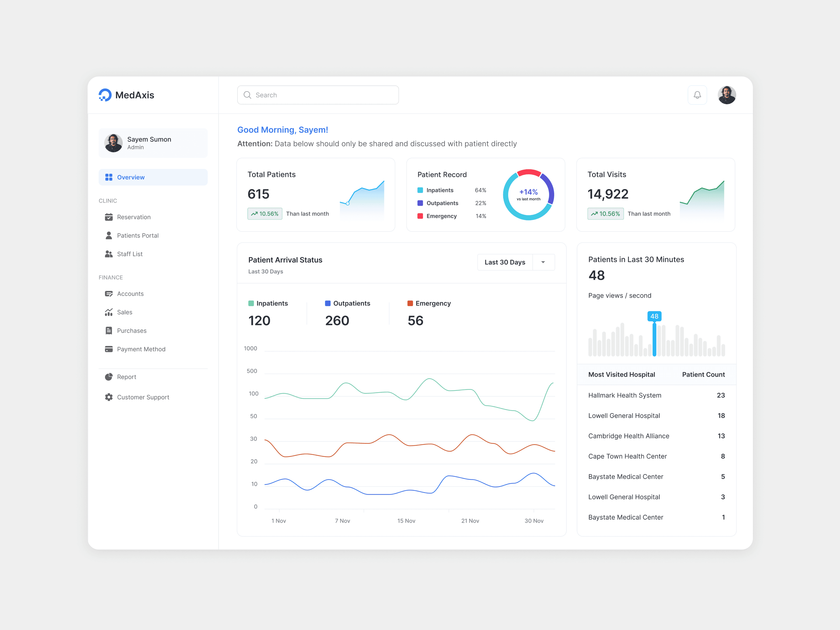Click the Staff List people icon

[109, 254]
